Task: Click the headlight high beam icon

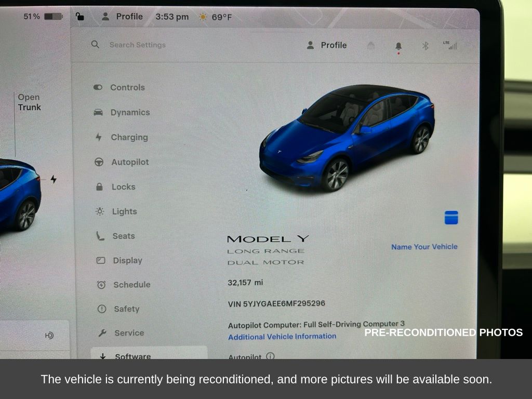Action: [49, 336]
